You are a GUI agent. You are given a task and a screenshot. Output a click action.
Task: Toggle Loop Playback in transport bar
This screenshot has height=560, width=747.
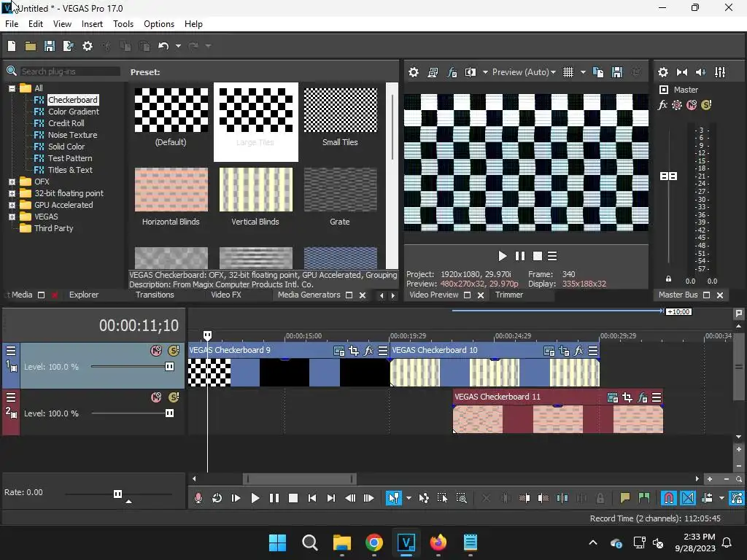217,498
